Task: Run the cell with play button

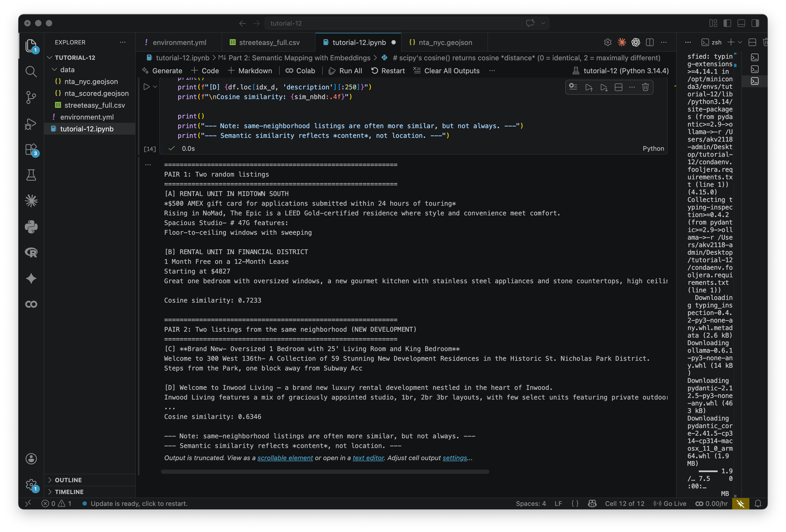Action: click(146, 87)
